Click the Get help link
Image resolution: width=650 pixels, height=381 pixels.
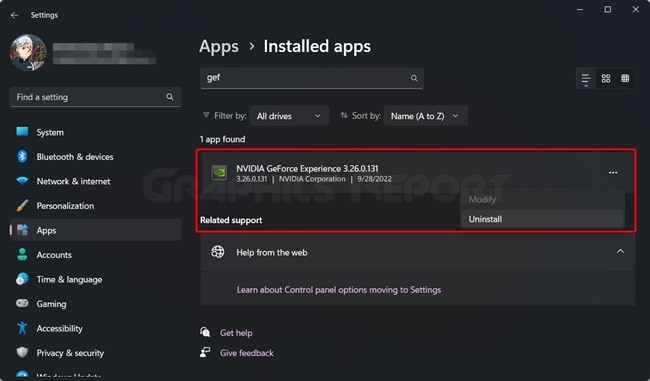click(x=236, y=333)
